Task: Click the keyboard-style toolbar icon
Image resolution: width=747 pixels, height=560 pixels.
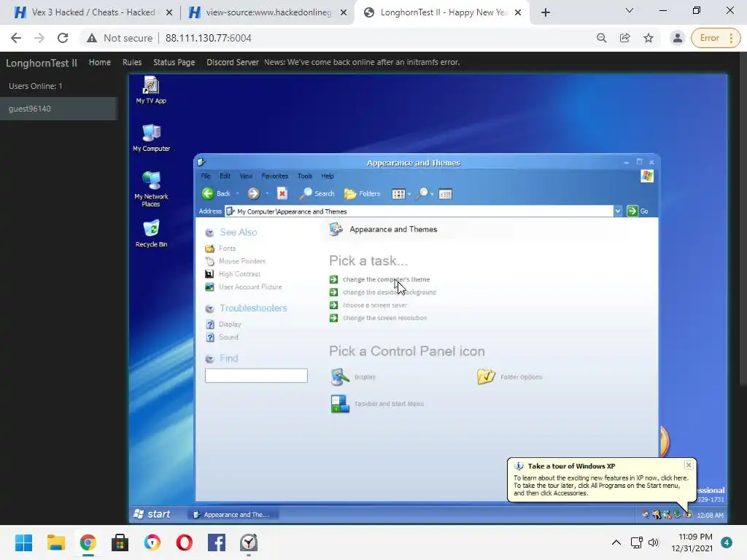Action: (x=446, y=194)
